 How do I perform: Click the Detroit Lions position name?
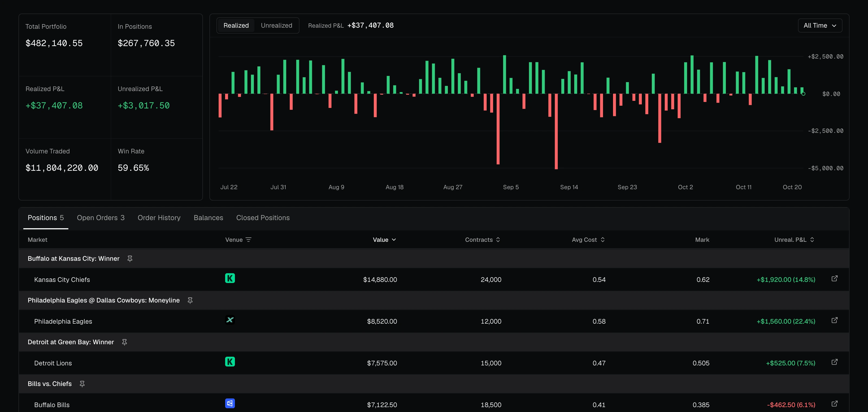53,363
